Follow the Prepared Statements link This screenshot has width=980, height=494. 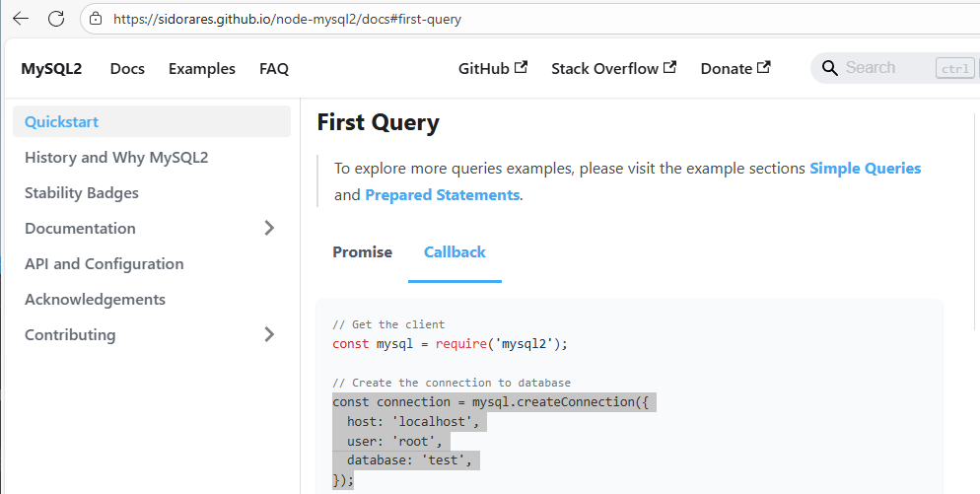coord(442,195)
